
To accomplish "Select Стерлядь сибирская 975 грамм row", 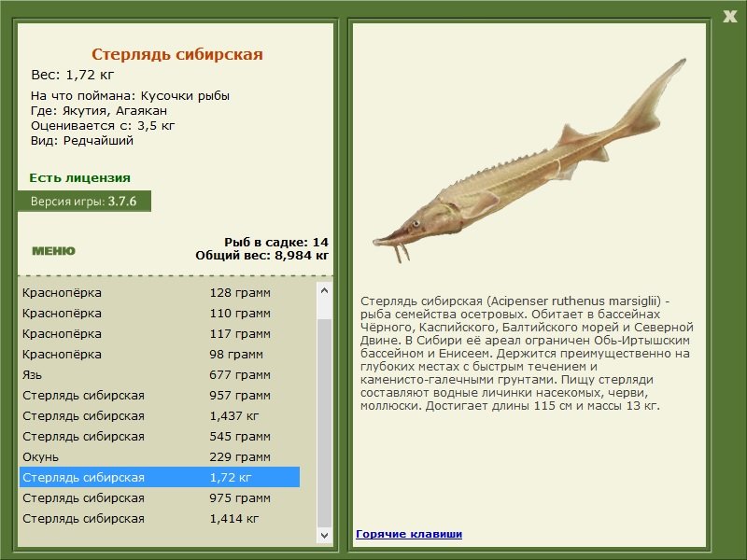I will [160, 497].
